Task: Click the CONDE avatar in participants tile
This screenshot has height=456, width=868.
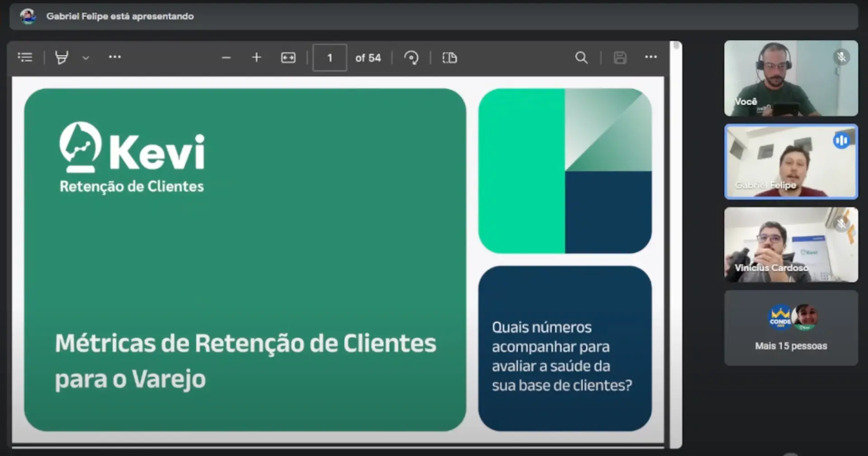Action: pos(780,317)
